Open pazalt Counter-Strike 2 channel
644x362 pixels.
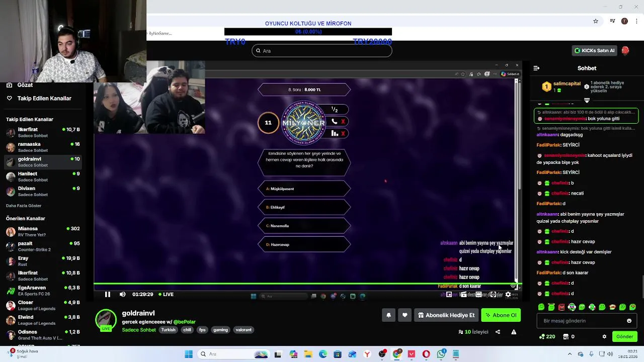44,246
